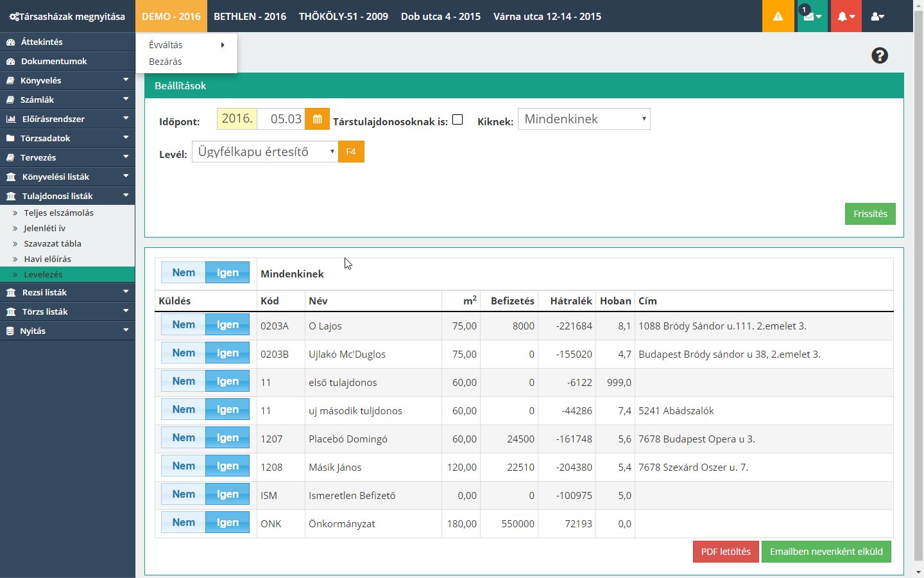
Task: Open the red notifications bell icon
Action: (846, 16)
